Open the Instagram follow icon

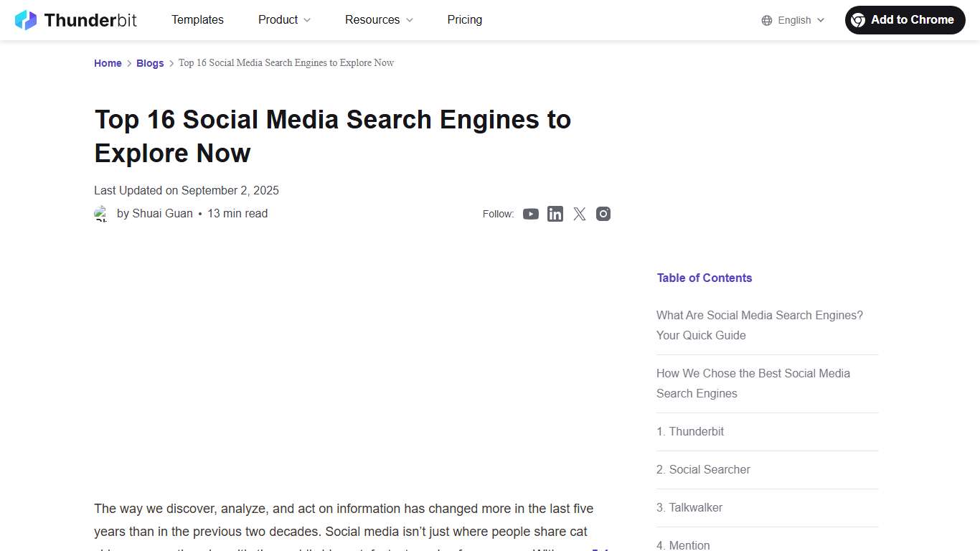[x=603, y=214]
